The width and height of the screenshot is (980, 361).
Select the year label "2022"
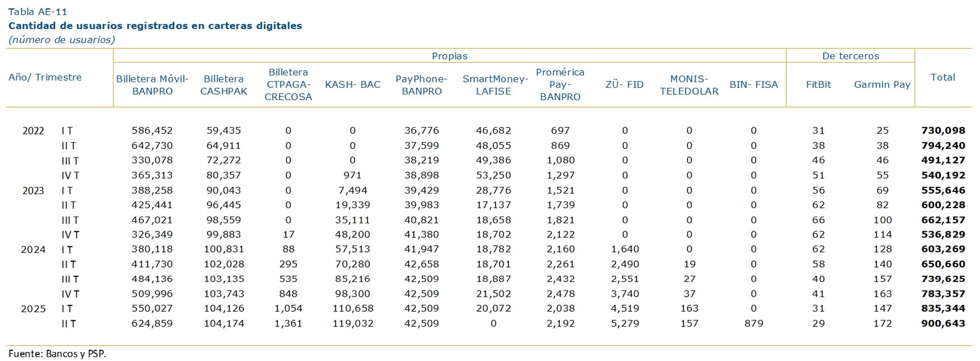[33, 131]
